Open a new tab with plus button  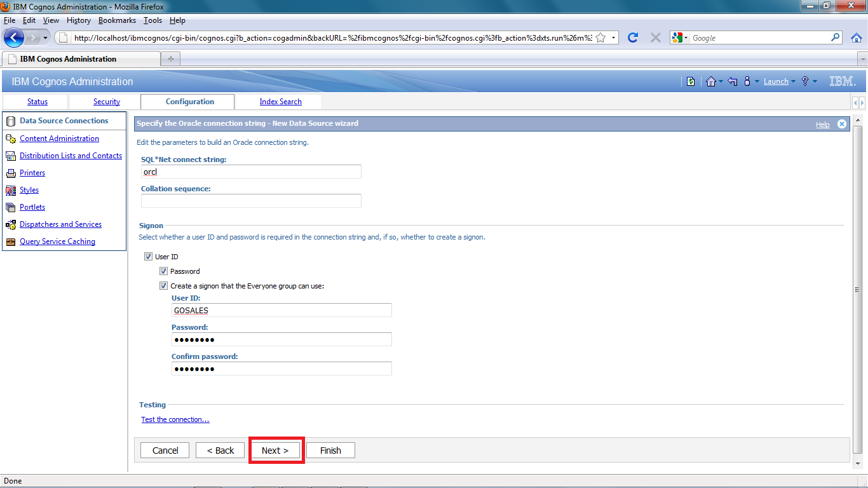coord(171,58)
